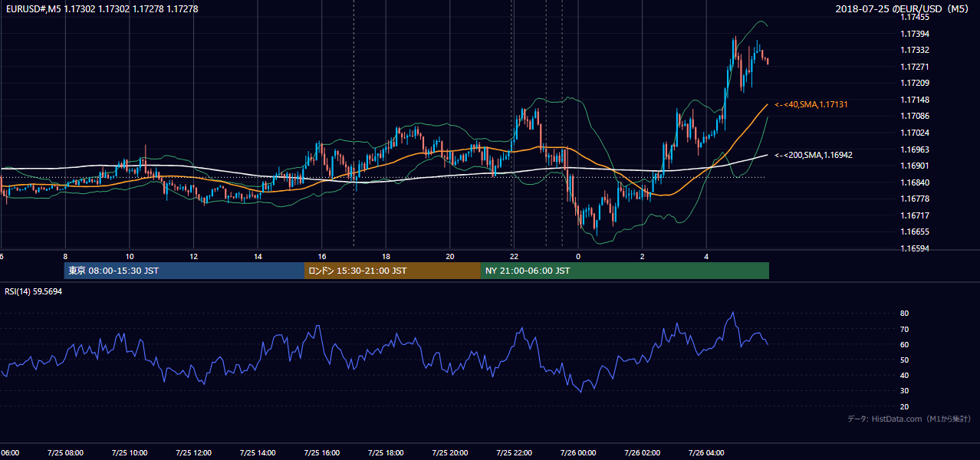Image resolution: width=980 pixels, height=460 pixels.
Task: Click price level 1.16655 on price axis
Action: (x=914, y=232)
